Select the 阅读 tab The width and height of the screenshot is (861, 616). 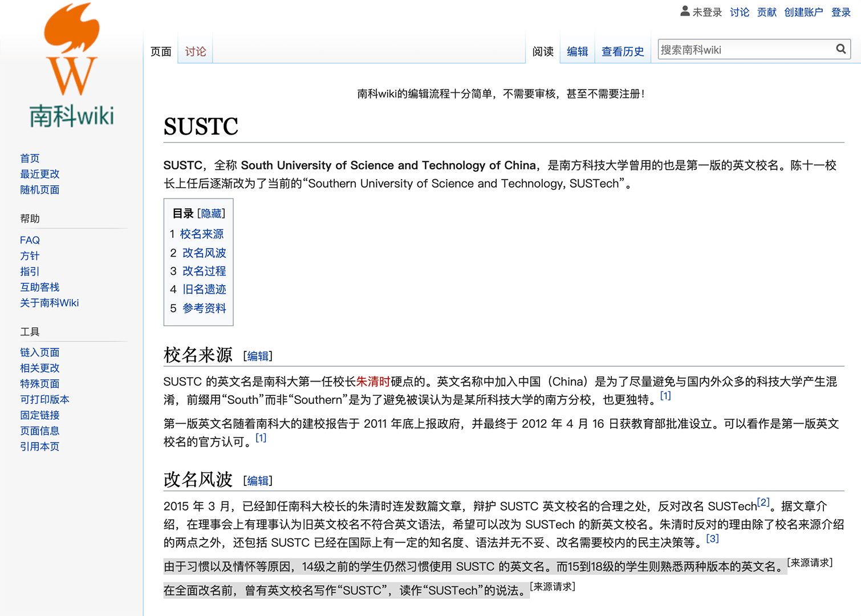coord(542,51)
